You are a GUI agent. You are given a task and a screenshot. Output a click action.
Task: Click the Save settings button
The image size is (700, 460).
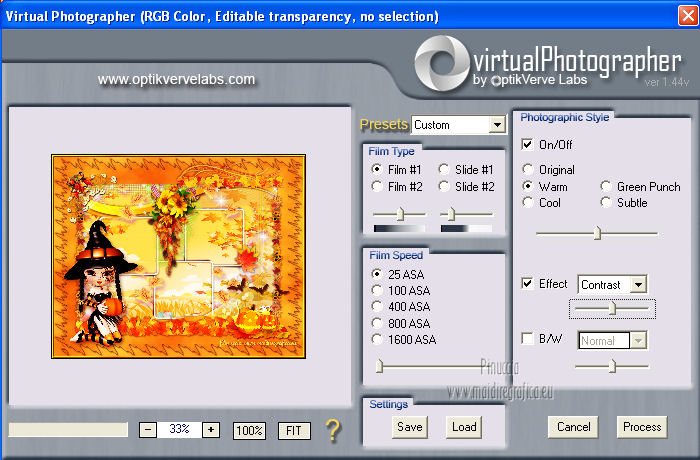pyautogui.click(x=410, y=427)
